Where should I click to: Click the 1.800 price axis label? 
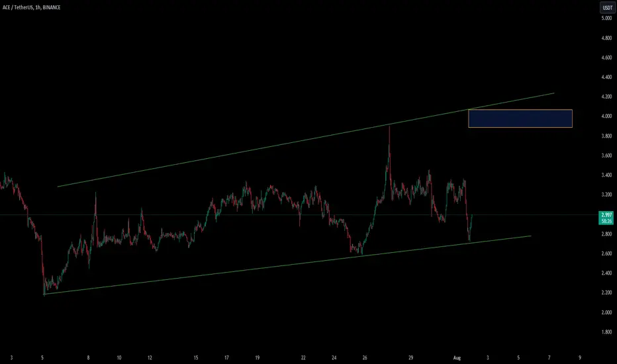606,332
